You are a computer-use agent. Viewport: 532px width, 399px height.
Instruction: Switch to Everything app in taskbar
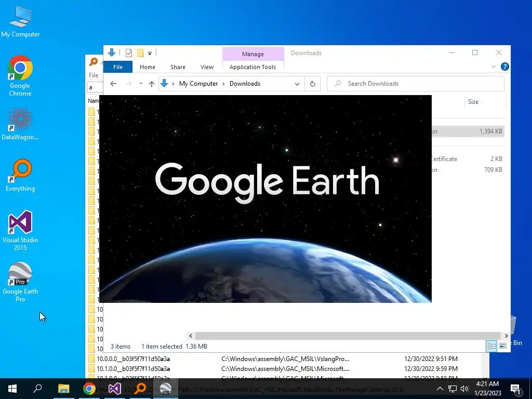point(140,389)
